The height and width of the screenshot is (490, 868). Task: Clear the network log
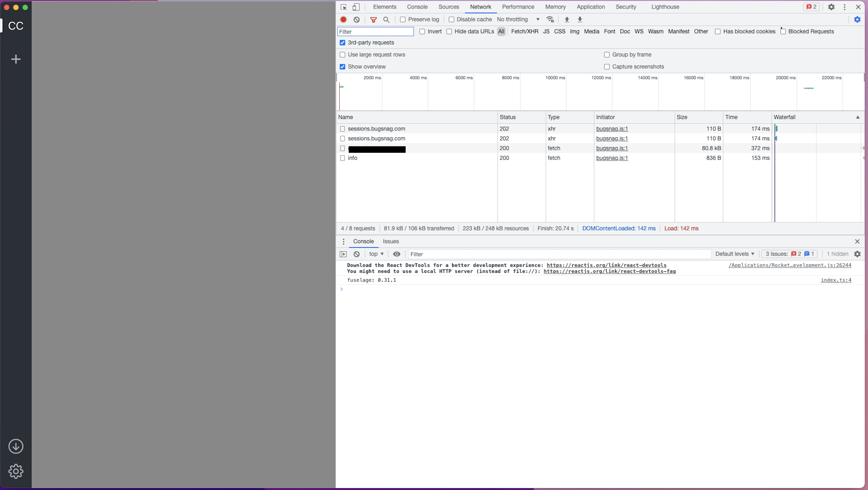[x=357, y=19]
